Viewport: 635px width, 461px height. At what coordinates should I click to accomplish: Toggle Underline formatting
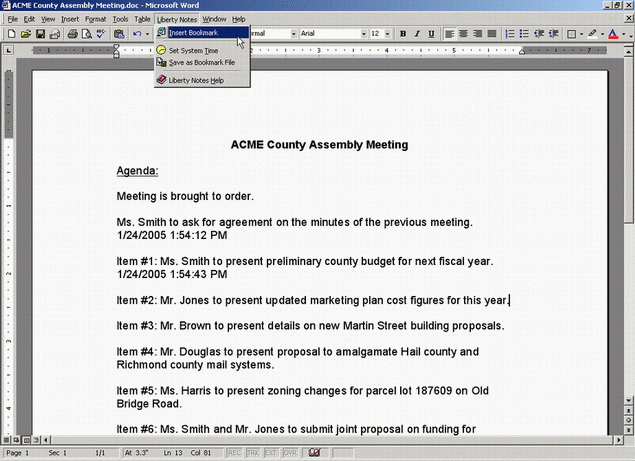pyautogui.click(x=431, y=34)
